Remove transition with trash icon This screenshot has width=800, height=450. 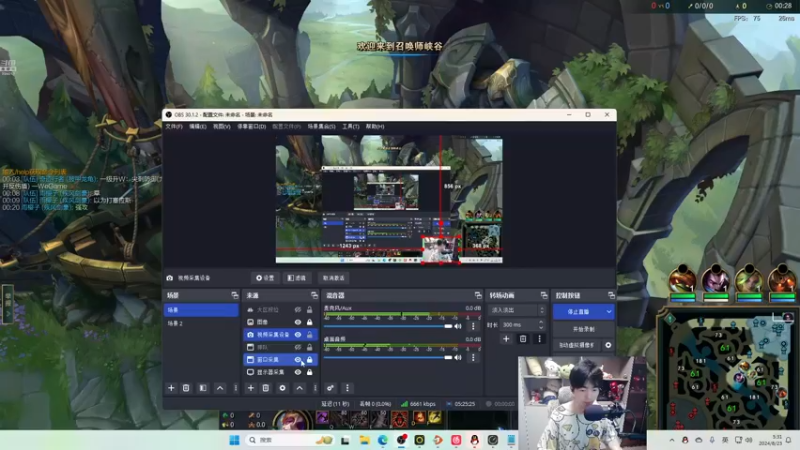pos(523,339)
